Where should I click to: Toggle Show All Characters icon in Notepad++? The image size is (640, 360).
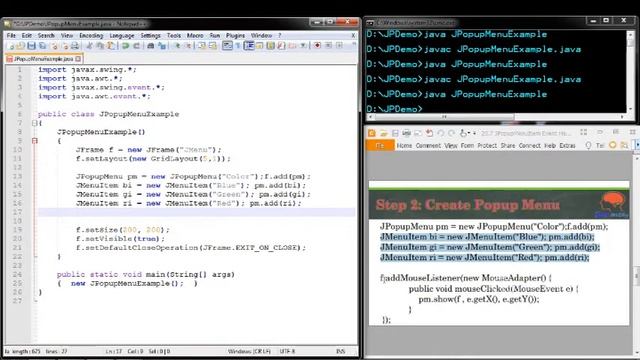pos(238,46)
